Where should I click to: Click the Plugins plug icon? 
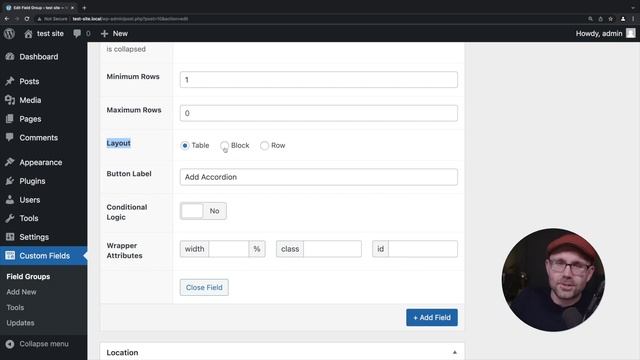(10, 181)
